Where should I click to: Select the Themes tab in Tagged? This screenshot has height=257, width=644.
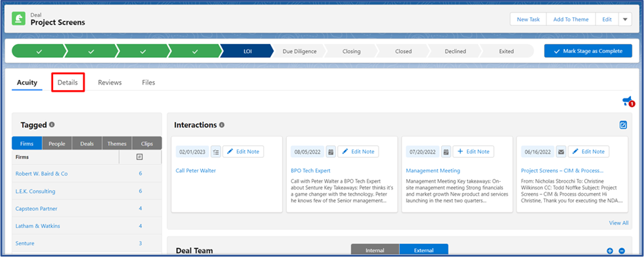pyautogui.click(x=117, y=143)
